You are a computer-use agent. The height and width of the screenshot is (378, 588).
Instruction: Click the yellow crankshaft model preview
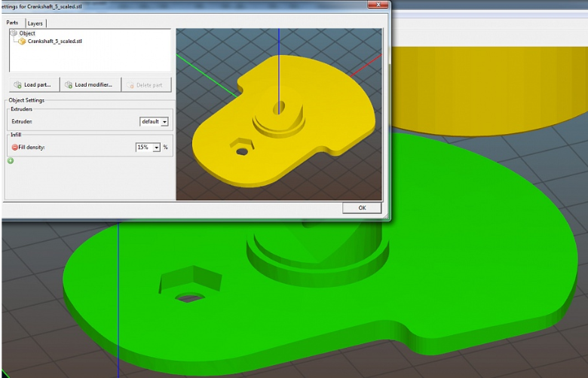pos(283,120)
